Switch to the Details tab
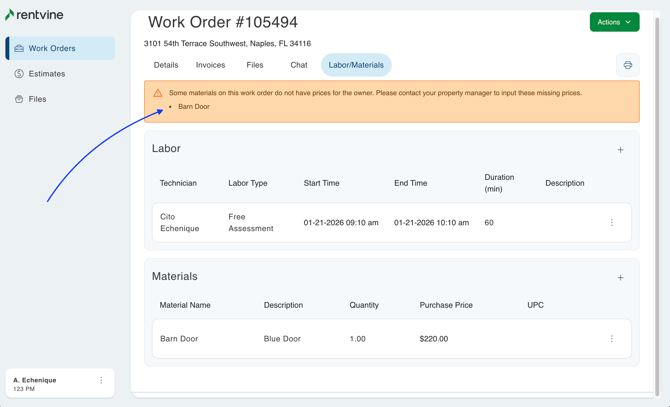This screenshot has width=670, height=407. pos(166,65)
